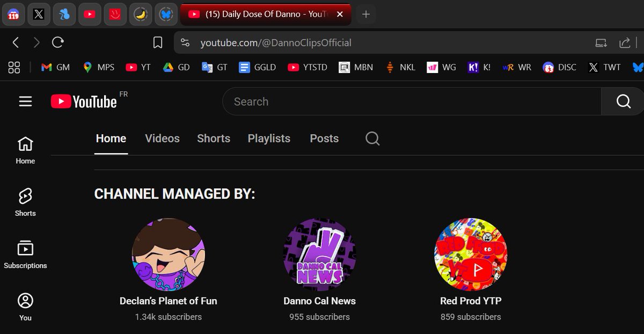Open site settings icon in address bar
This screenshot has height=334, width=644.
185,42
